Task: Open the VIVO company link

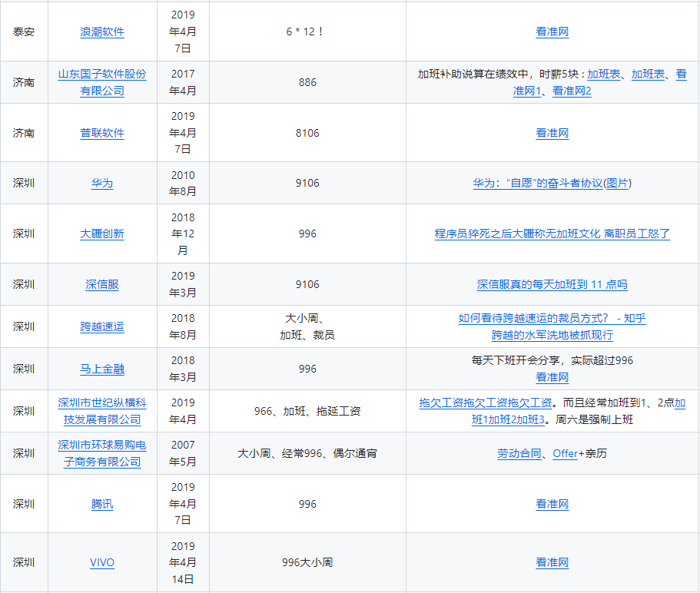Action: point(102,562)
